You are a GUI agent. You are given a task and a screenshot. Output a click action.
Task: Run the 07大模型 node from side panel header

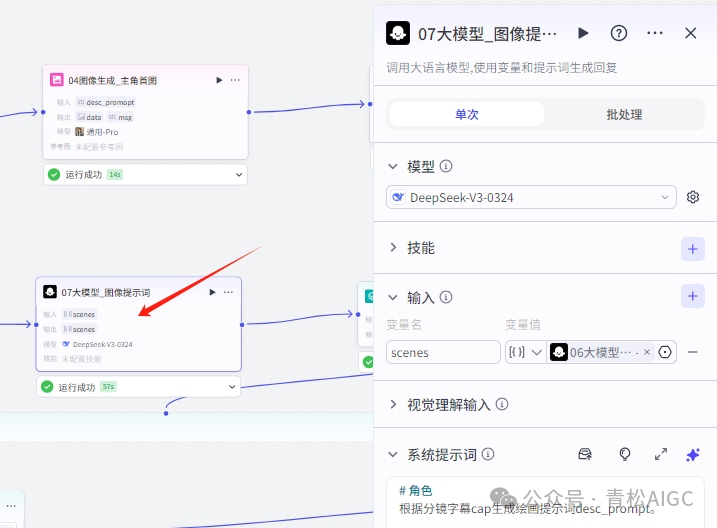pos(583,33)
